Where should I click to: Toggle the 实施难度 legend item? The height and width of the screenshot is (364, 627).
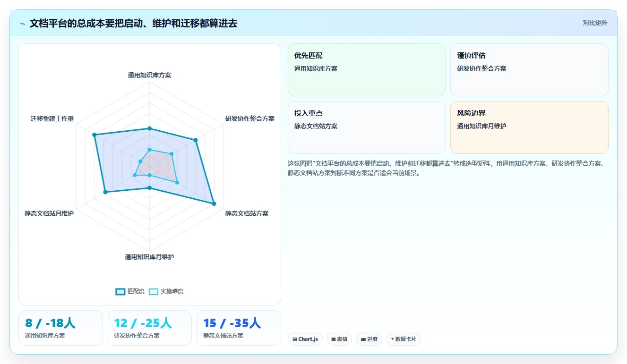[x=166, y=291]
